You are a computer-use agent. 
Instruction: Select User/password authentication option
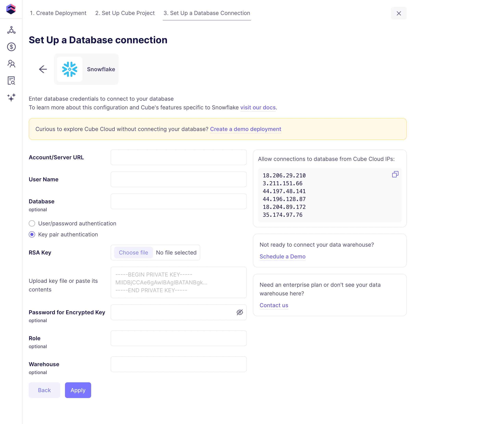(32, 224)
